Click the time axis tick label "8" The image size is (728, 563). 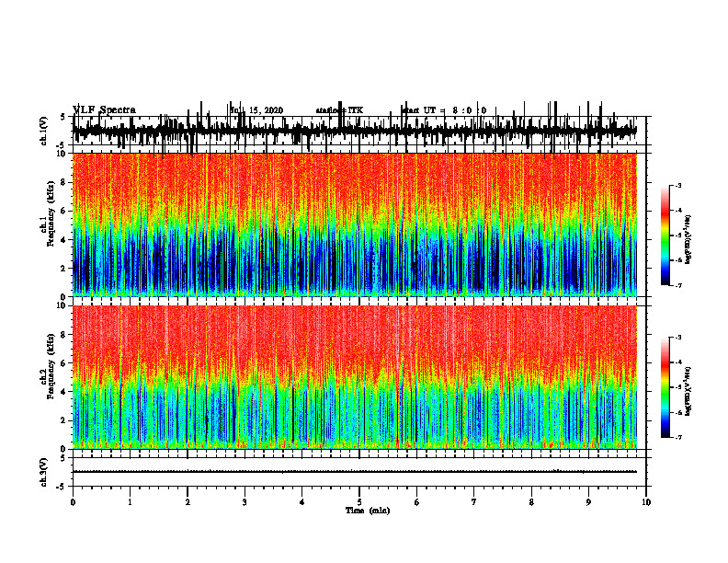coord(531,502)
